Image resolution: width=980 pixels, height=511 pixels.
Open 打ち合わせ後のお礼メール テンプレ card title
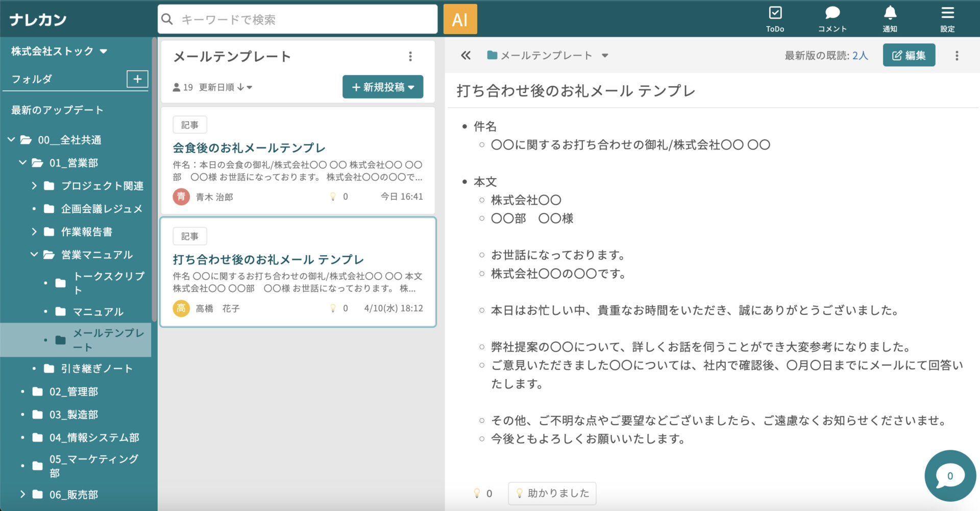[x=268, y=259]
